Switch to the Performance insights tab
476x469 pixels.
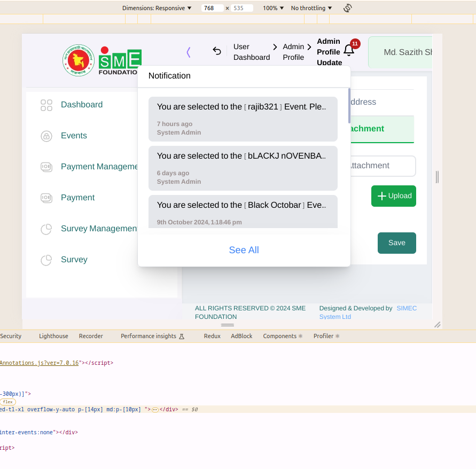point(152,336)
